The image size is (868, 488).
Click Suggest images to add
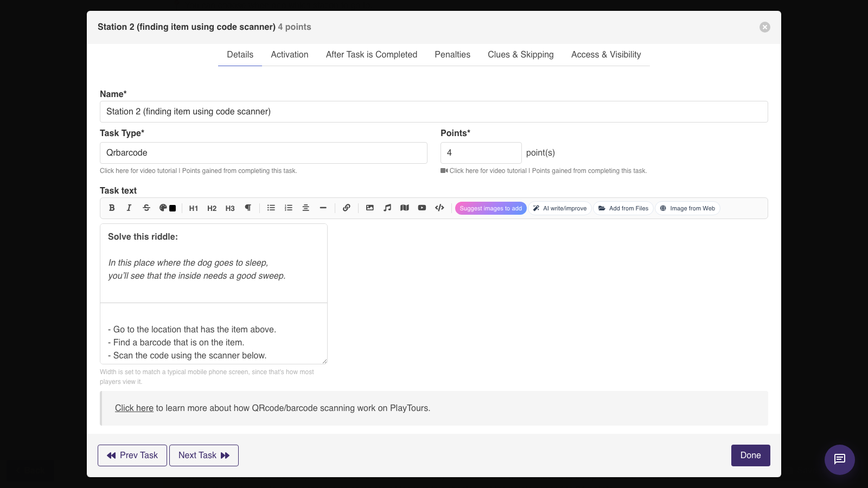491,208
